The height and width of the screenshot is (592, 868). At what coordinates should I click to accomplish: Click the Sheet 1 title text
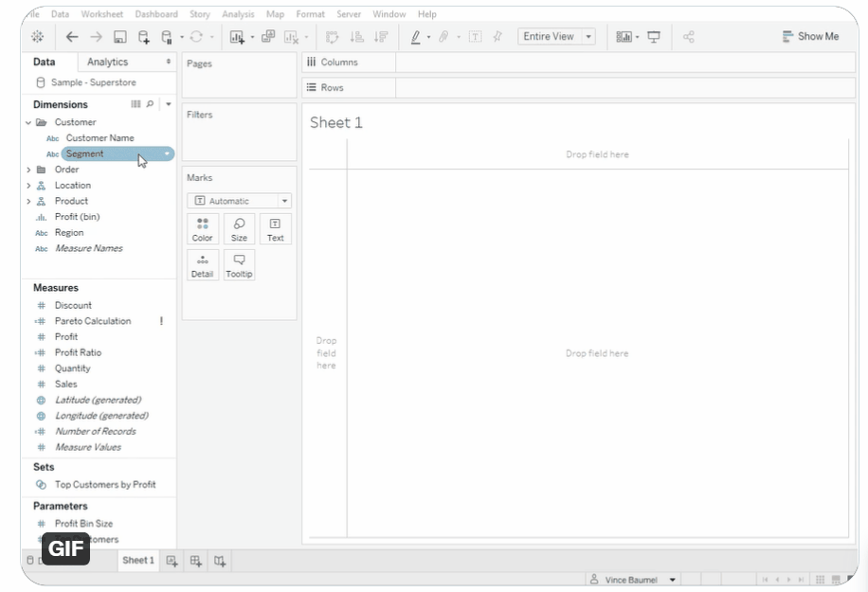pyautogui.click(x=336, y=123)
